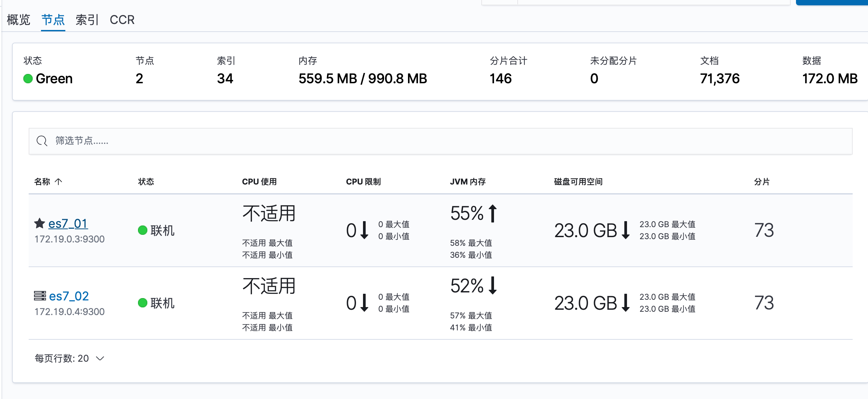Click the es7_02 green online status dot

click(x=143, y=303)
